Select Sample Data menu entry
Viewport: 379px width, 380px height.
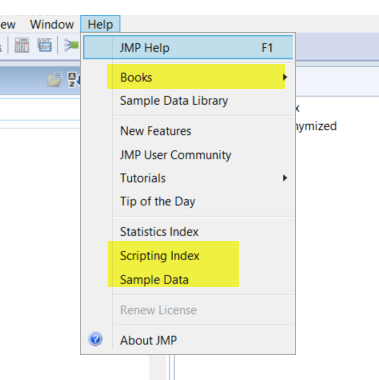click(188, 279)
